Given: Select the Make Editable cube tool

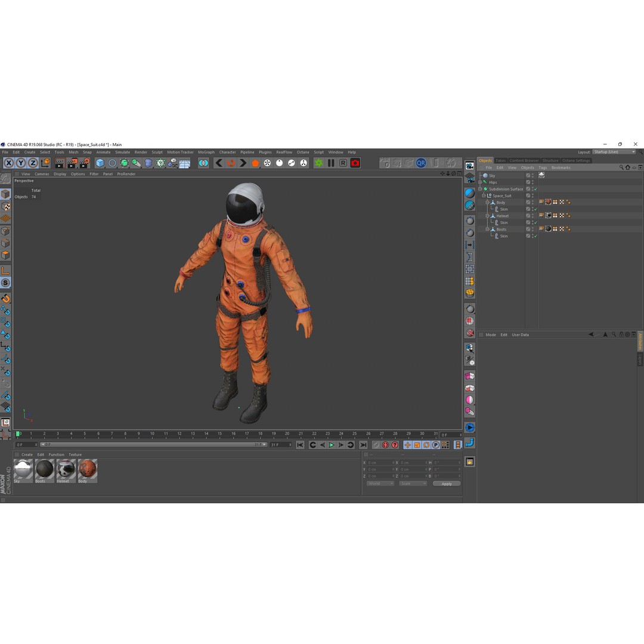Looking at the screenshot, I should point(5,194).
